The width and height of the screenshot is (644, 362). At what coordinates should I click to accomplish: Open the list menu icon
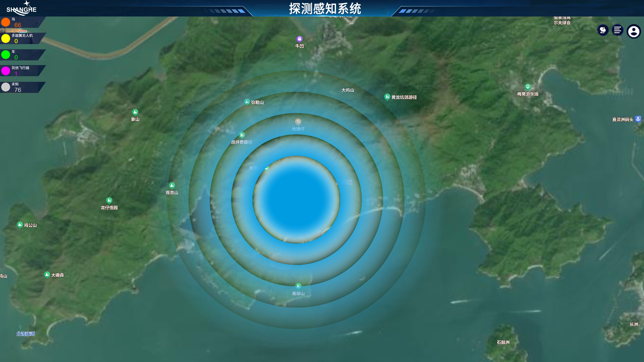coord(617,30)
